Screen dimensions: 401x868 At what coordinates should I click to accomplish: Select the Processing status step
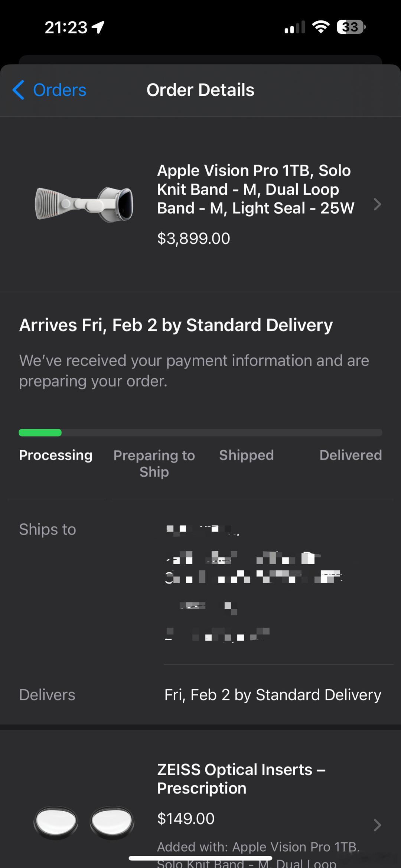pos(56,455)
